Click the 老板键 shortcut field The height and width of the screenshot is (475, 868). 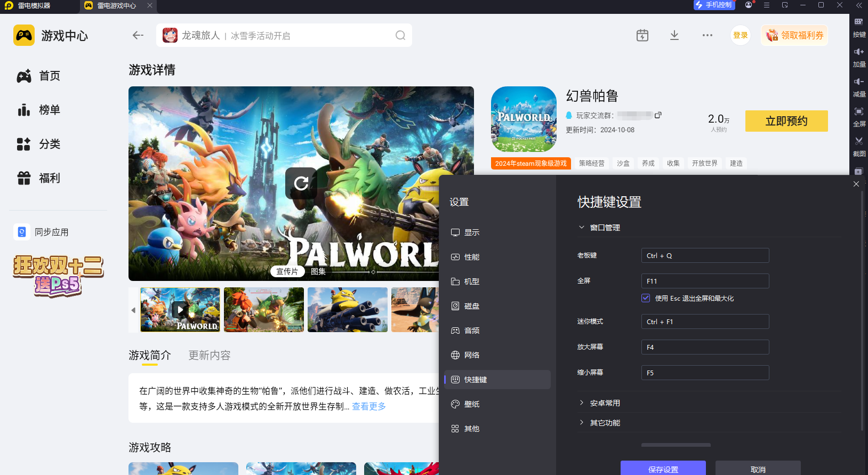(705, 255)
